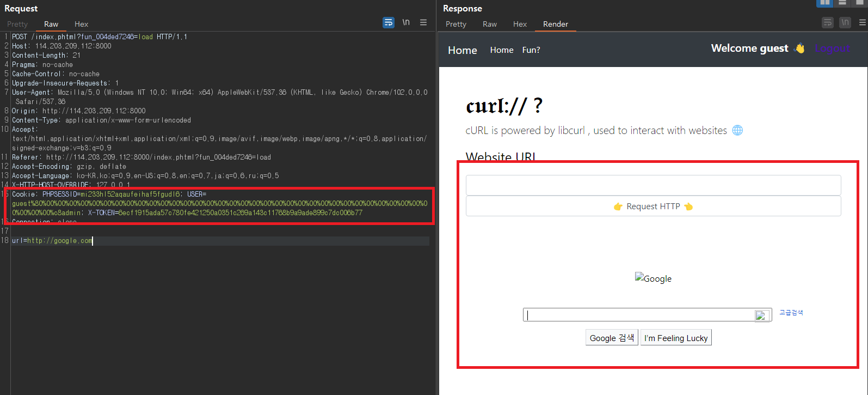Click the smaller Home nav link
This screenshot has width=868, height=395.
pos(502,50)
